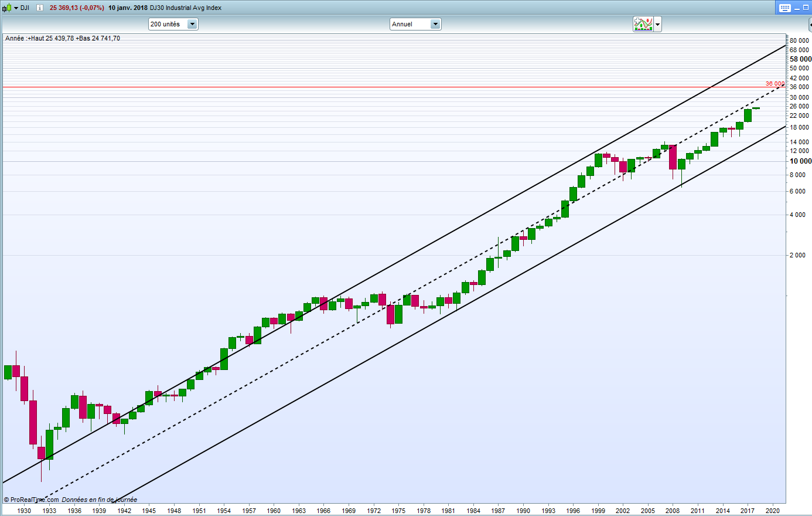Click the 1966 year axis label
812x516 pixels.
point(323,511)
